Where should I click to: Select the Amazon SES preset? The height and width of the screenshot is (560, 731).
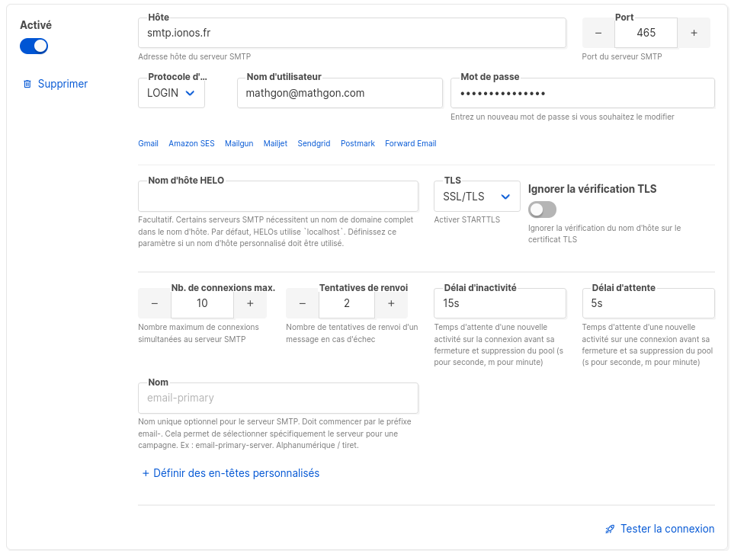coord(191,143)
